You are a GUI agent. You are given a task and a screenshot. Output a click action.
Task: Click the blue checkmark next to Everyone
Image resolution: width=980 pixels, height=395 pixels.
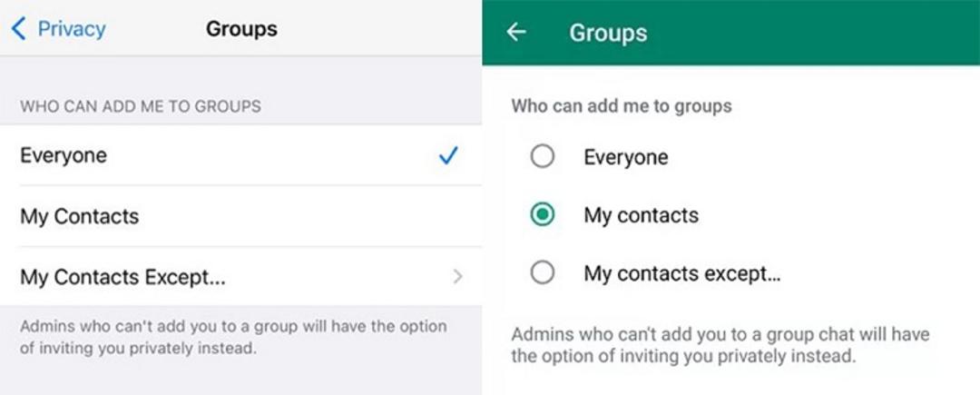(448, 155)
